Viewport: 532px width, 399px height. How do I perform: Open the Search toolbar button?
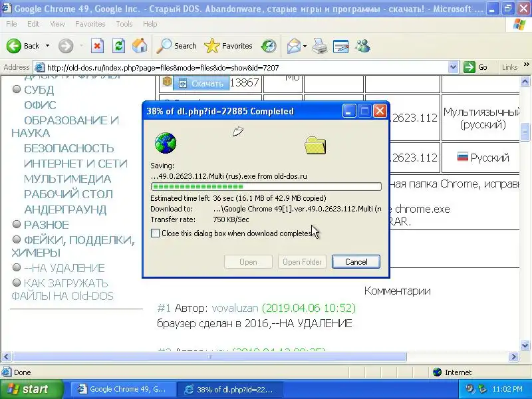pyautogui.click(x=176, y=46)
